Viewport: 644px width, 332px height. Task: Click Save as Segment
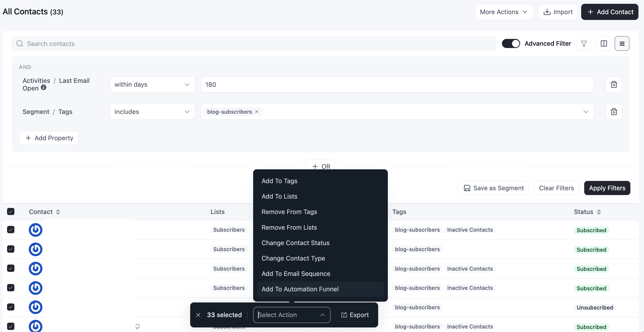click(493, 188)
